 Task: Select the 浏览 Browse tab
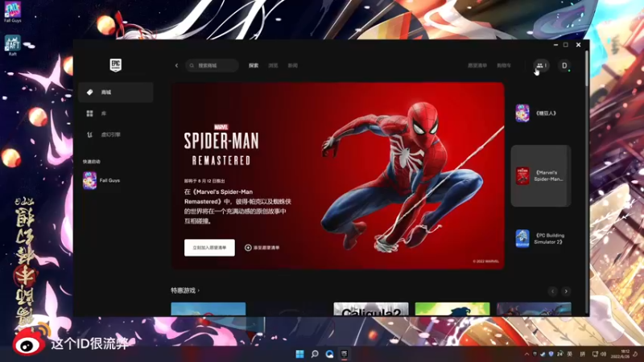click(x=273, y=66)
